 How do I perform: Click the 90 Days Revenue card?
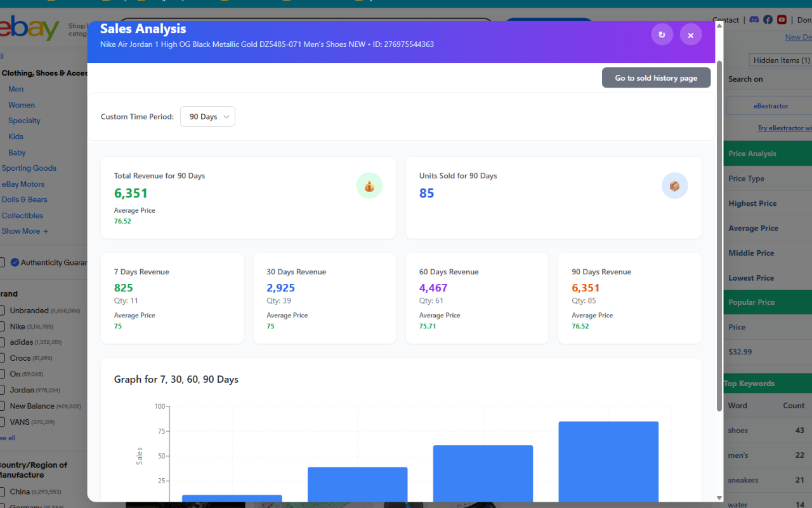click(630, 298)
